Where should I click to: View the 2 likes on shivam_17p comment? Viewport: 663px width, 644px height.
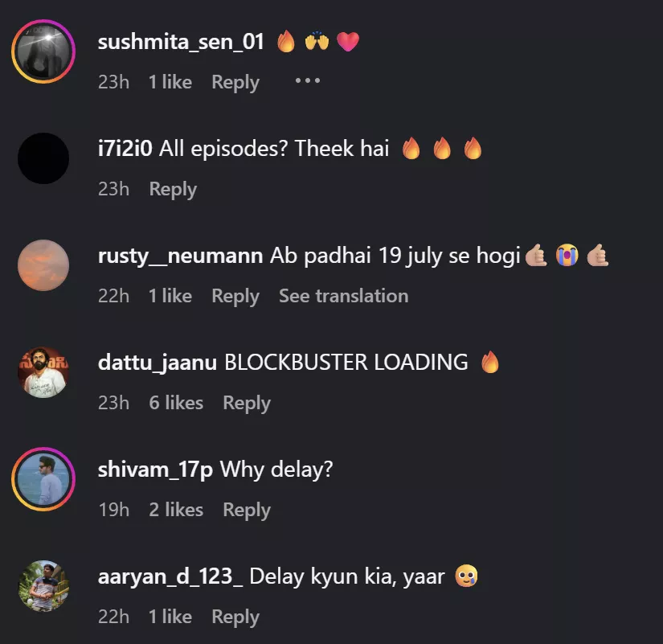(176, 510)
